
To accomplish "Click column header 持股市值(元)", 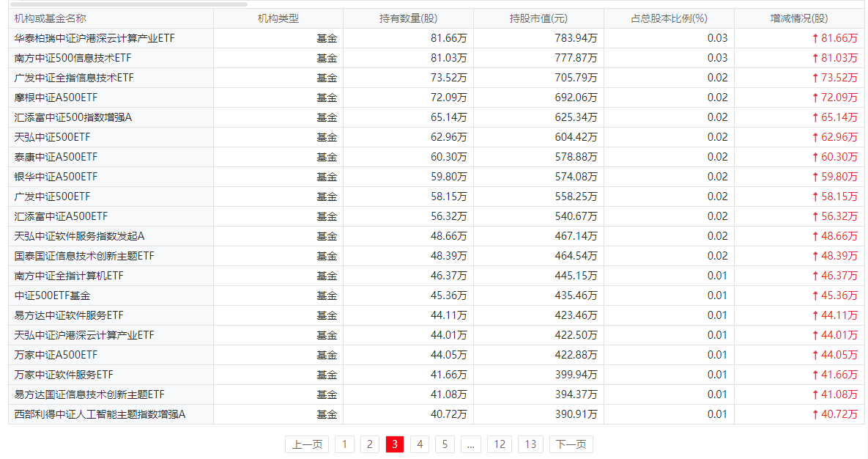I will tap(538, 18).
